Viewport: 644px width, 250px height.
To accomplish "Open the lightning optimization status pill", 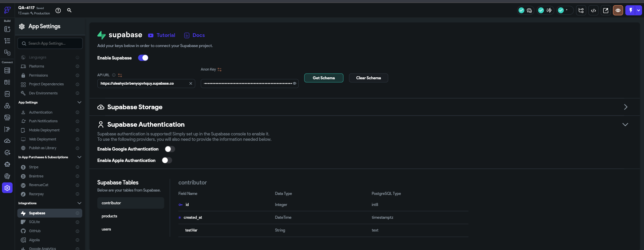I will [x=545, y=10].
